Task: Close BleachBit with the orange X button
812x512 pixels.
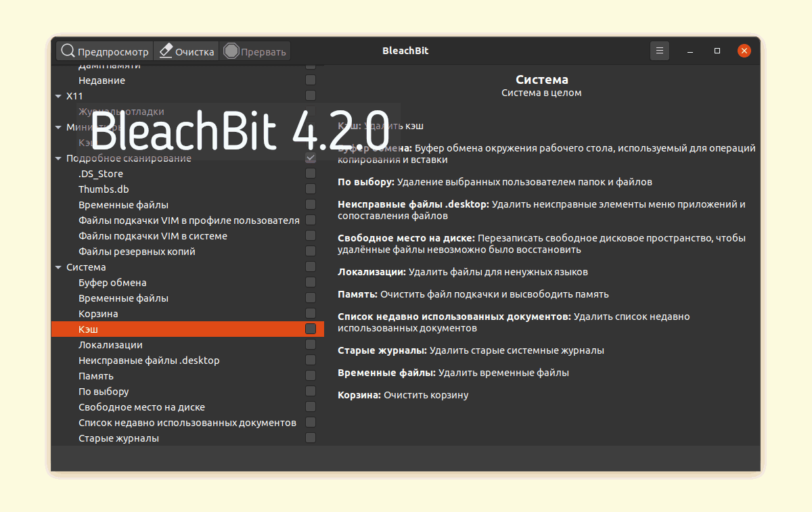Action: coord(744,51)
